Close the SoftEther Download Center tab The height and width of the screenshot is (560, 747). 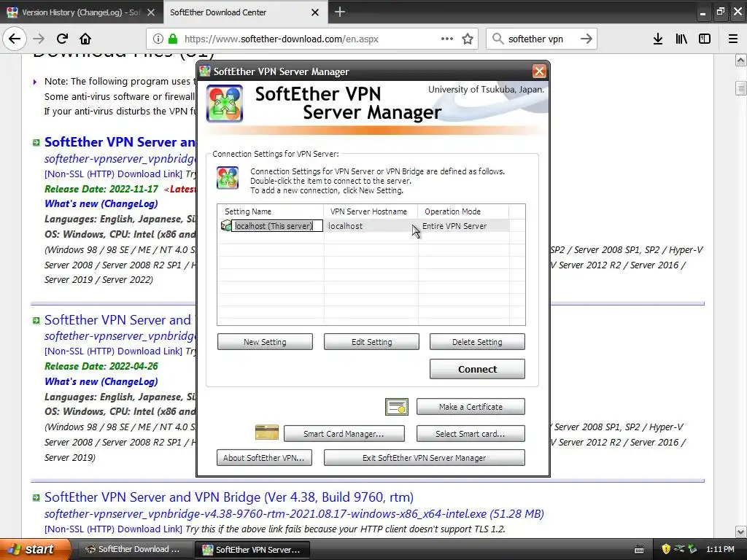coord(315,12)
